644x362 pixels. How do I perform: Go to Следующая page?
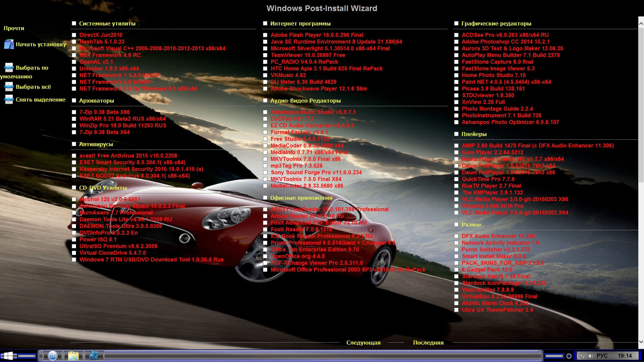363,343
